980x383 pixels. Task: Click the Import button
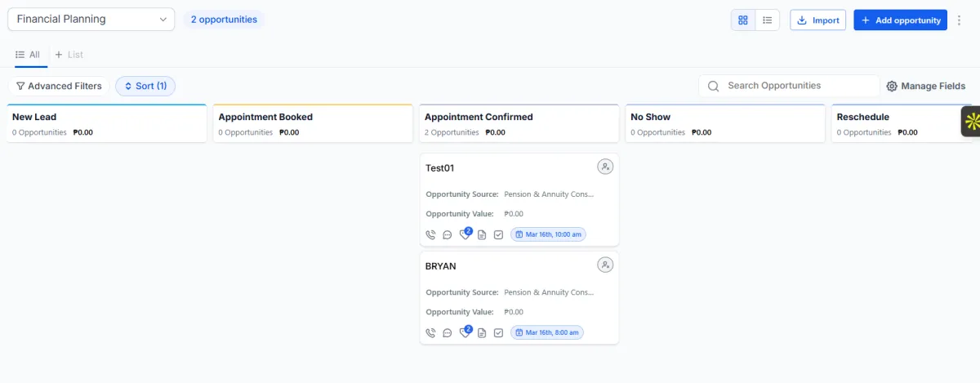[817, 20]
